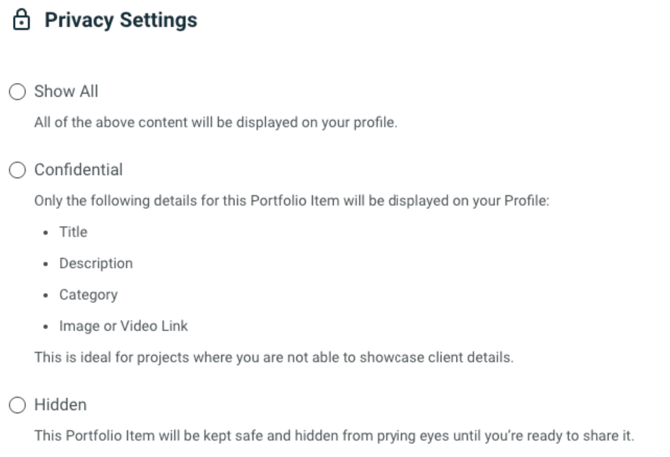
Task: Click the Confidential label text
Action: coord(79,170)
